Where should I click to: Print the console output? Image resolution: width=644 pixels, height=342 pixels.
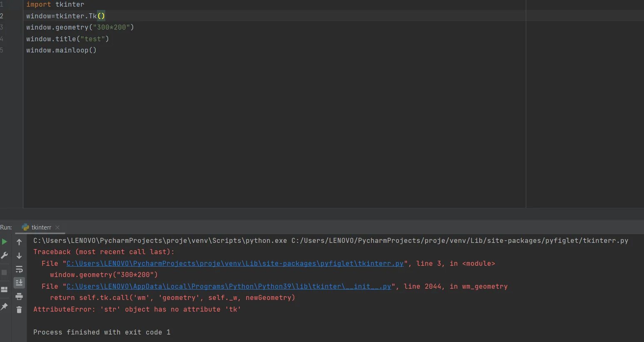pyautogui.click(x=19, y=297)
